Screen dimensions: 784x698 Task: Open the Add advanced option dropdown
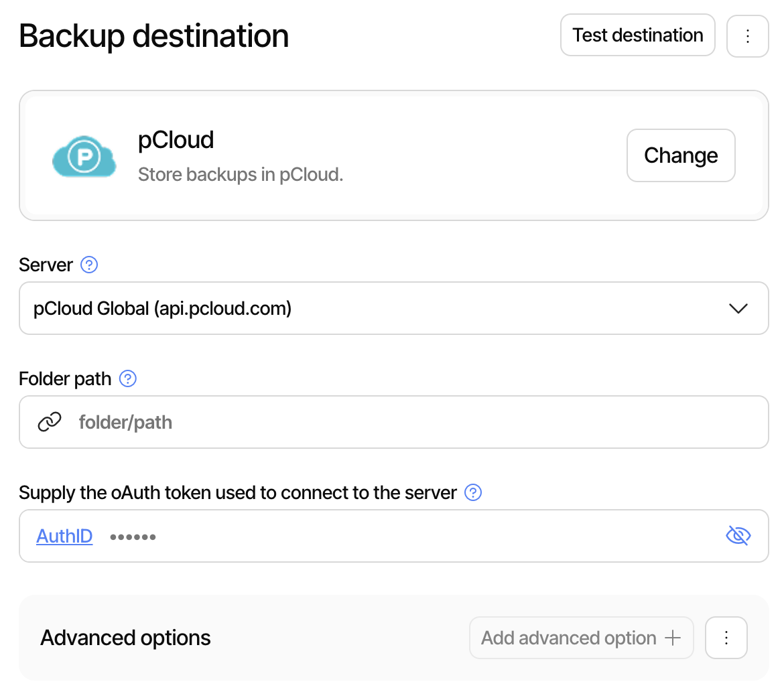[x=581, y=638]
